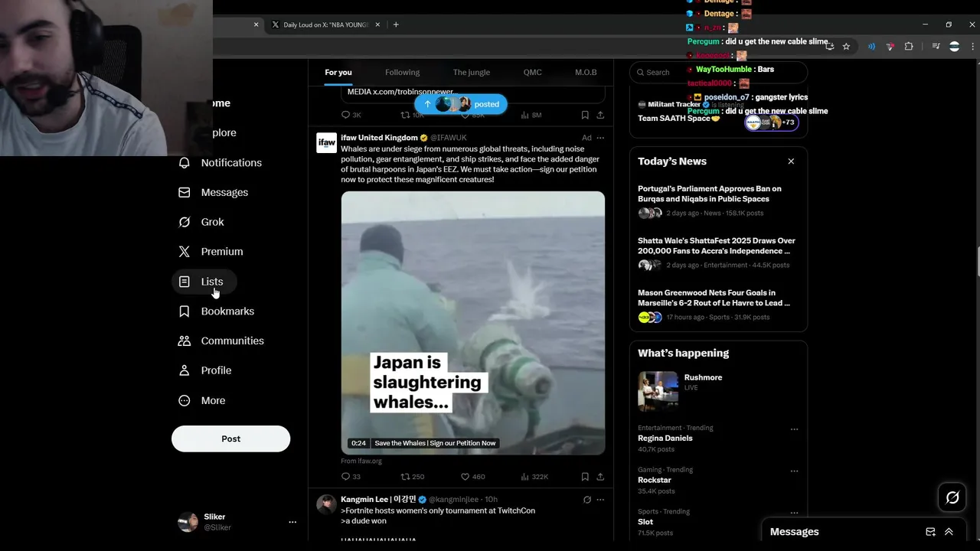Open more options on Kangmin Lee post
This screenshot has width=980, height=551.
600,500
